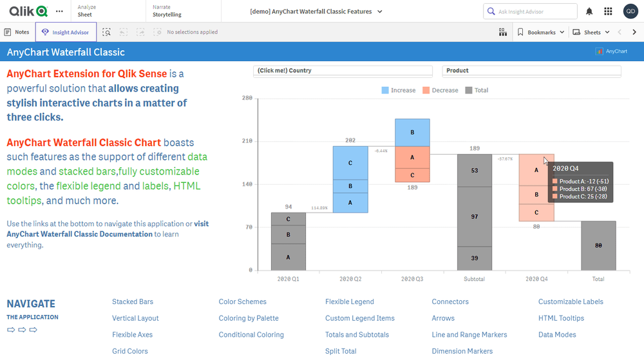Click the 2020 Q3 blue B bar segment
The height and width of the screenshot is (362, 644).
click(412, 133)
